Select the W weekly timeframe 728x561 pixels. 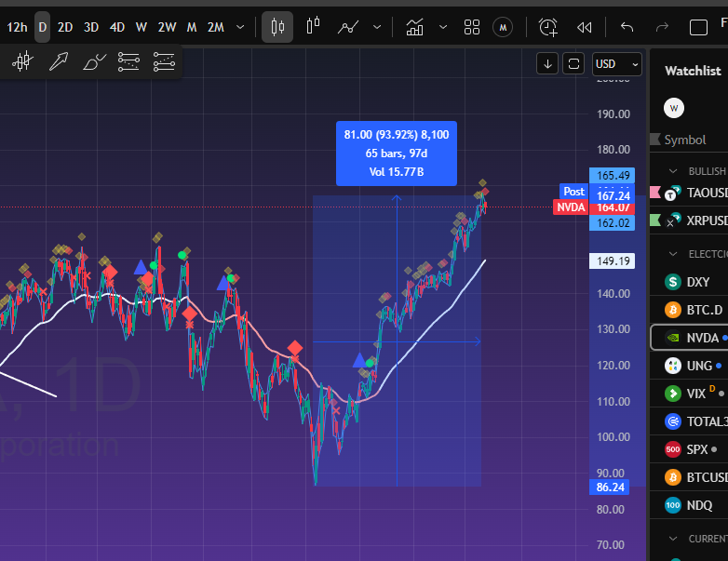142,27
